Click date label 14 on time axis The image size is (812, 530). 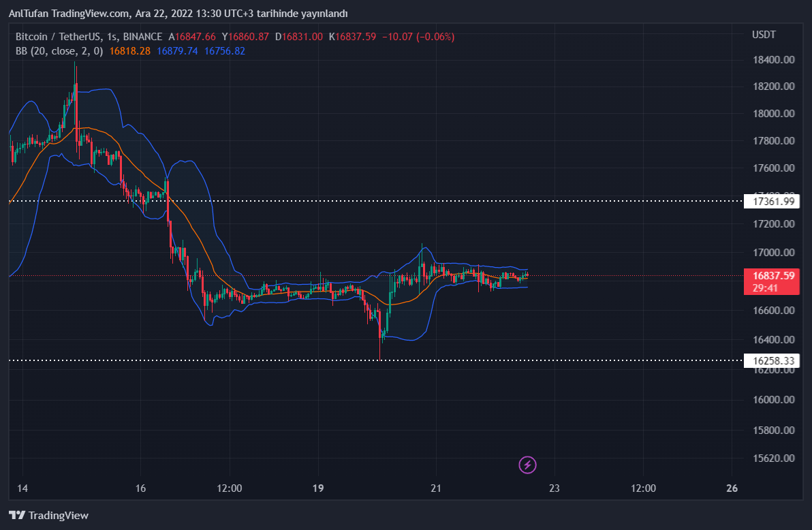pyautogui.click(x=22, y=488)
